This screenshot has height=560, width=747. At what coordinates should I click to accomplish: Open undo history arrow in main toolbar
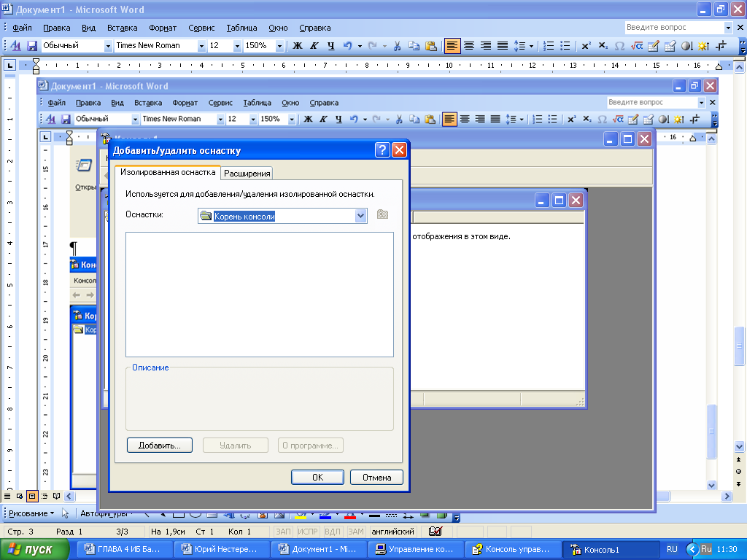(360, 46)
